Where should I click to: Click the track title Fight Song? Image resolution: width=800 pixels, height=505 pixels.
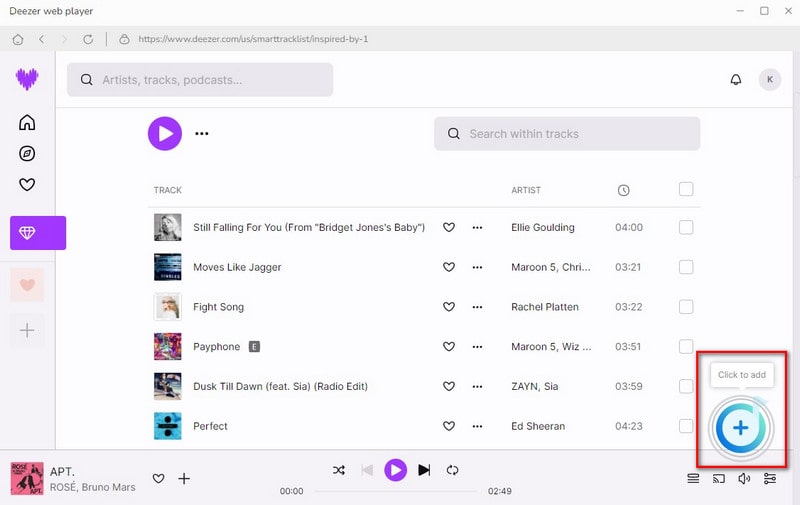coord(218,307)
